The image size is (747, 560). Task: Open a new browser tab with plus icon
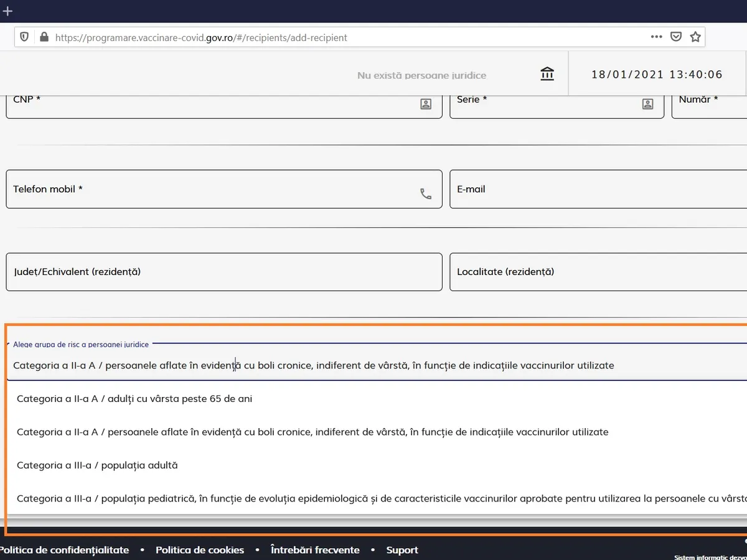pos(7,11)
